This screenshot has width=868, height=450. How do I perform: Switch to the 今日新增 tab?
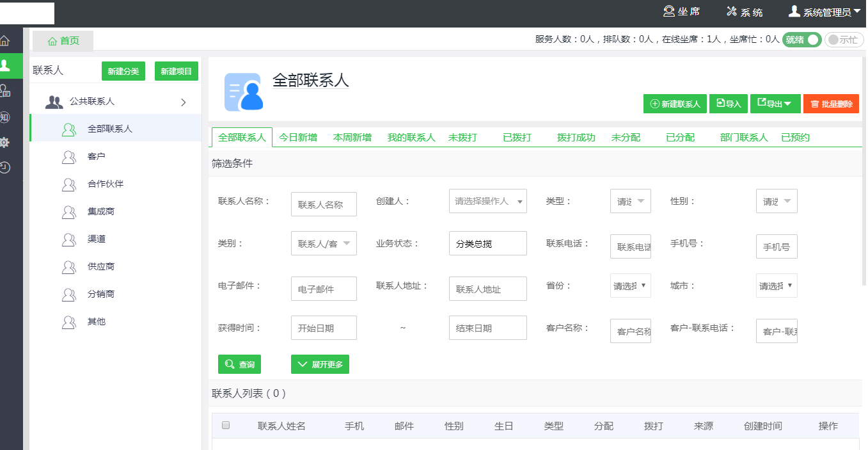(x=298, y=138)
